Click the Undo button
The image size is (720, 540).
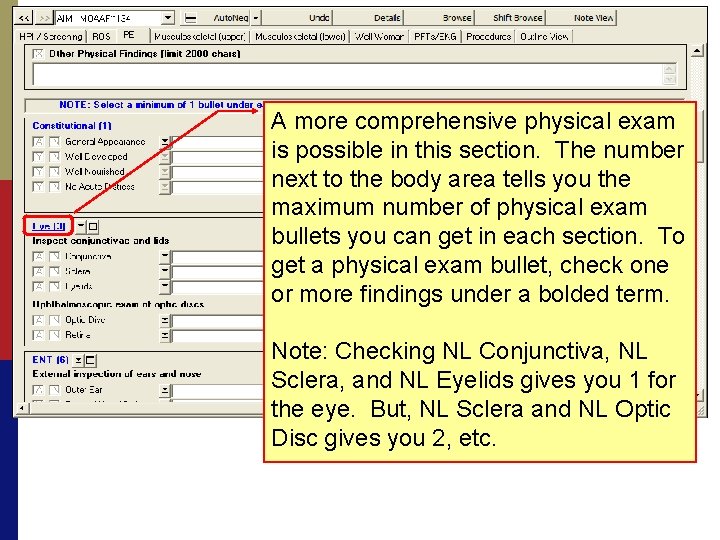pyautogui.click(x=319, y=18)
